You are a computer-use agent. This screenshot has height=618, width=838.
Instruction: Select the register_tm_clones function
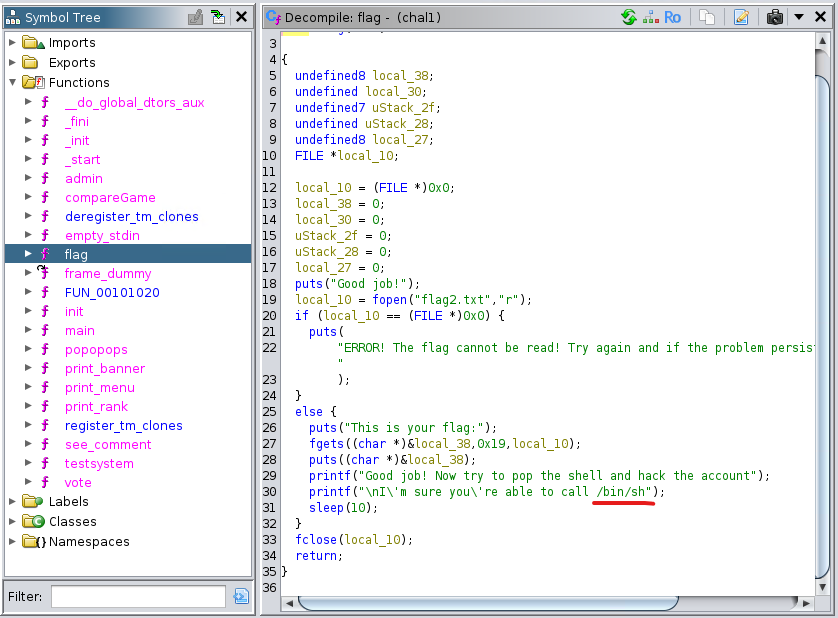point(123,425)
